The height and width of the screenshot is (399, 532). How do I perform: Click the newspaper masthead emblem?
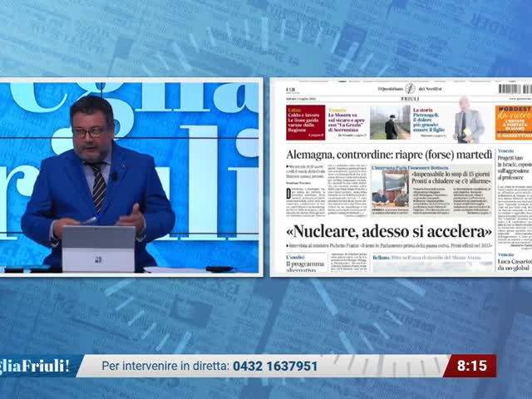(410, 89)
